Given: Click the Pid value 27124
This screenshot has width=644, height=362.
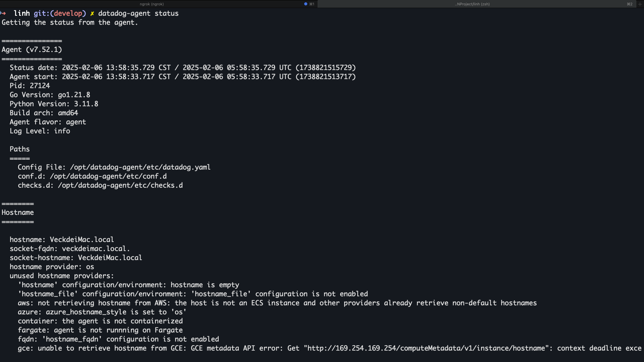Looking at the screenshot, I should pyautogui.click(x=40, y=86).
